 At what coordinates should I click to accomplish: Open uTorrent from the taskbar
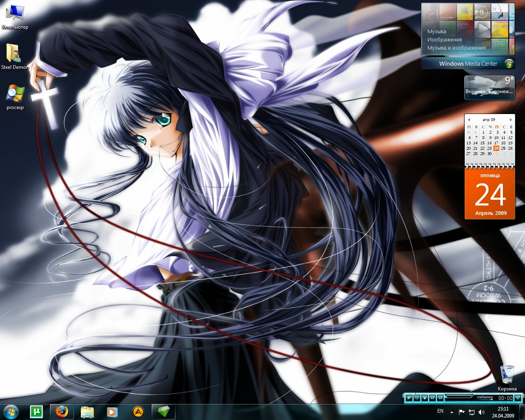36,411
